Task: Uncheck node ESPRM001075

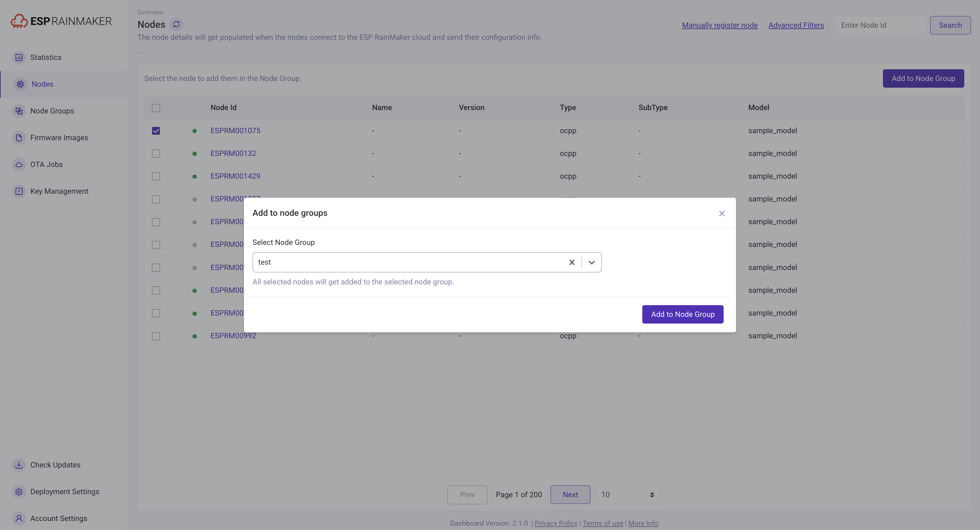Action: 156,131
